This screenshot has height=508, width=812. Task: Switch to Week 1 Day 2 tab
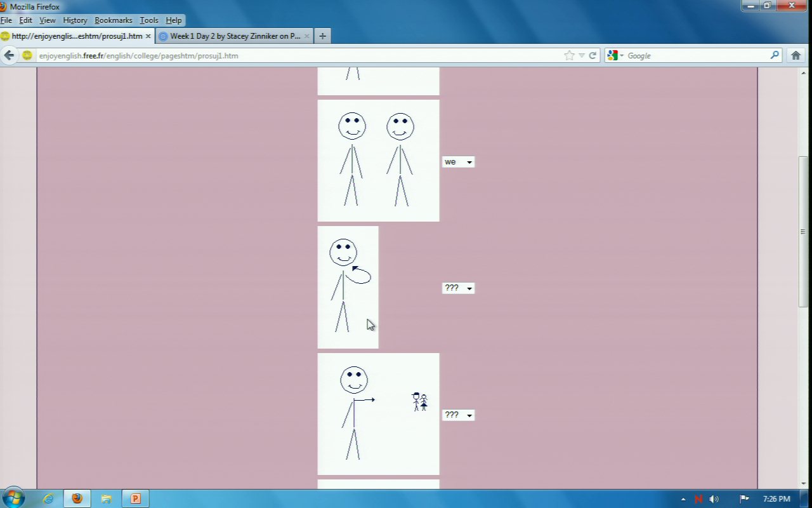pos(234,36)
